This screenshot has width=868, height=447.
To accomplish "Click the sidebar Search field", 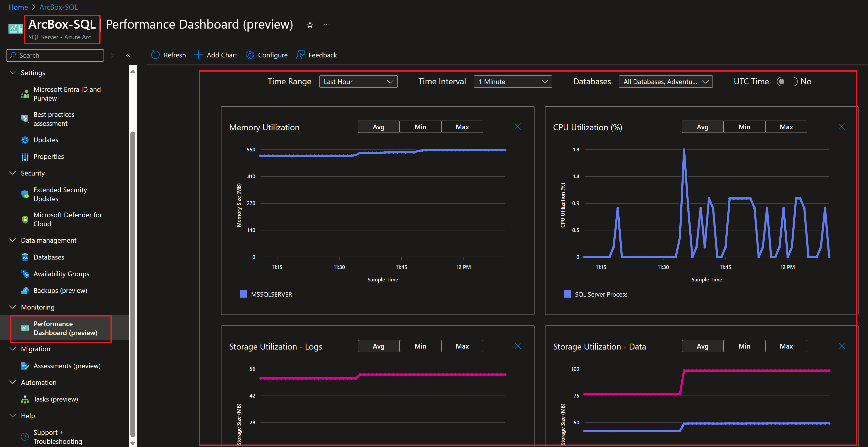I will click(55, 55).
